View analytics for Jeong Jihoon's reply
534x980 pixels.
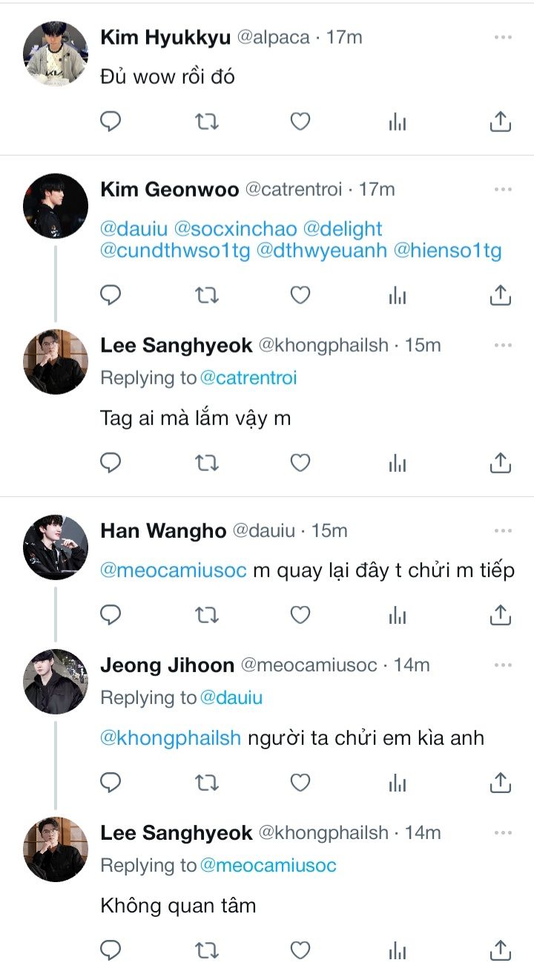[x=398, y=783]
